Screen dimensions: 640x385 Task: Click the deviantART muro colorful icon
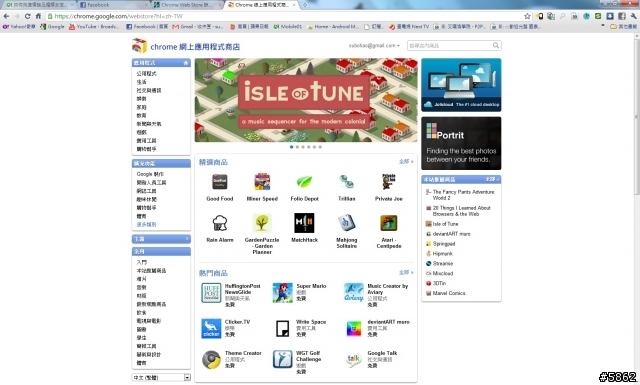[353, 329]
